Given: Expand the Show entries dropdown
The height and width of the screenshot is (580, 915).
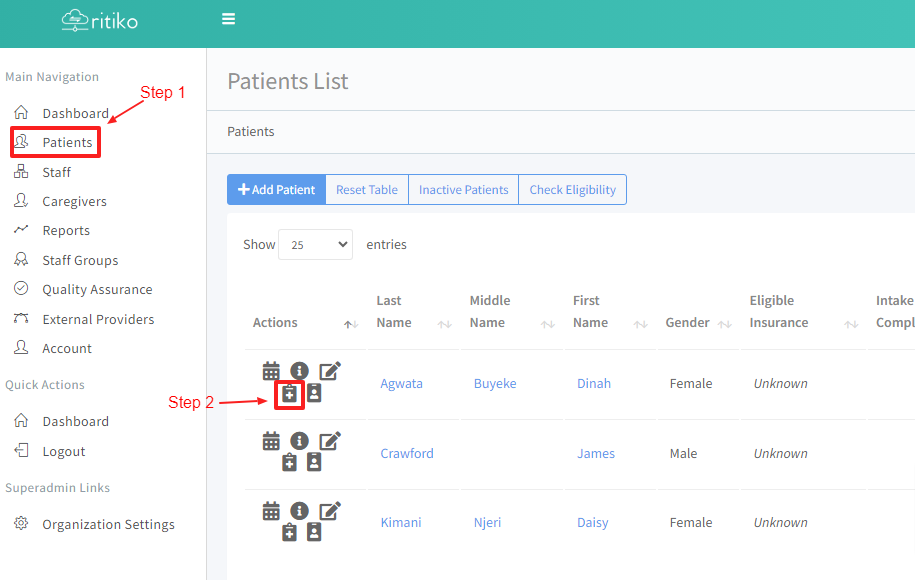Looking at the screenshot, I should click(315, 245).
